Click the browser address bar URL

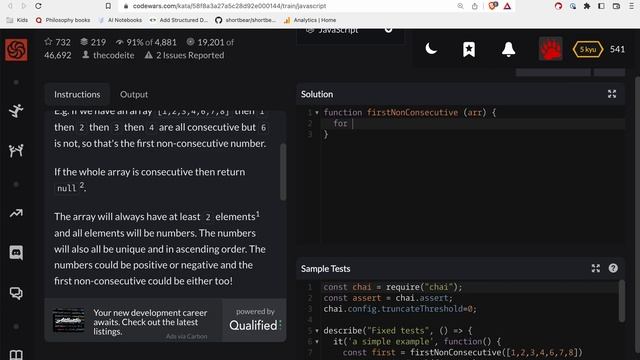coord(229,6)
